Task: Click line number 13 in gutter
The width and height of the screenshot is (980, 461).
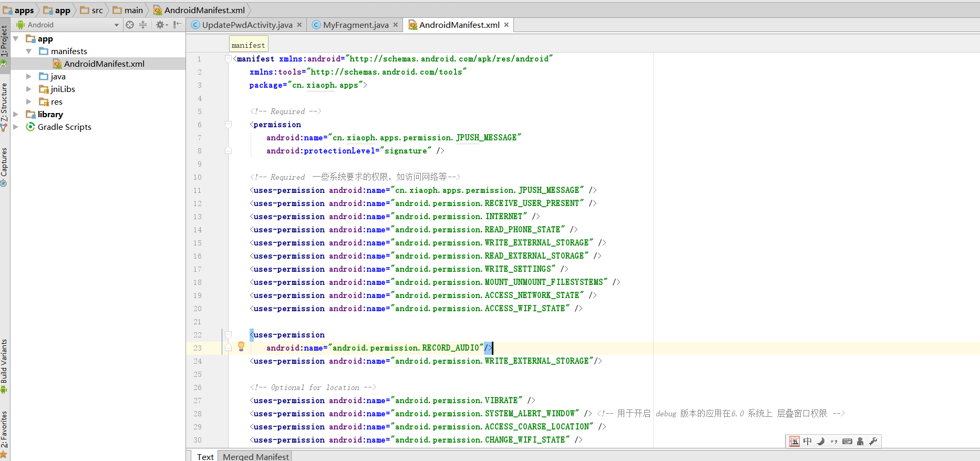Action: (x=198, y=217)
